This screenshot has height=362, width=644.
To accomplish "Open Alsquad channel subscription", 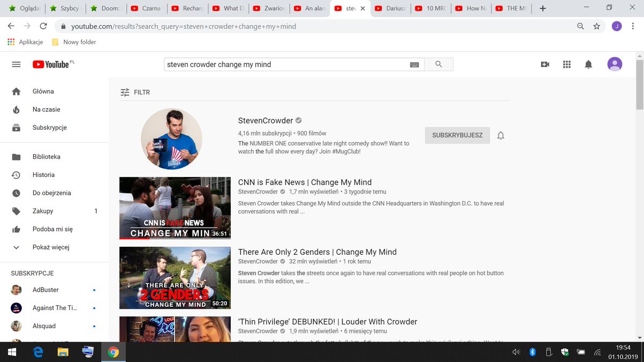I will 54,326.
